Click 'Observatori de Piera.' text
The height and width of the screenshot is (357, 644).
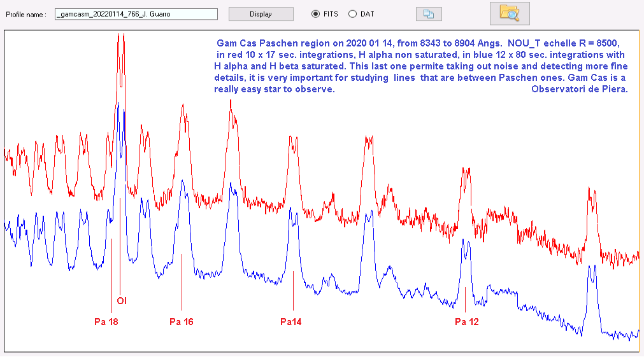(580, 89)
